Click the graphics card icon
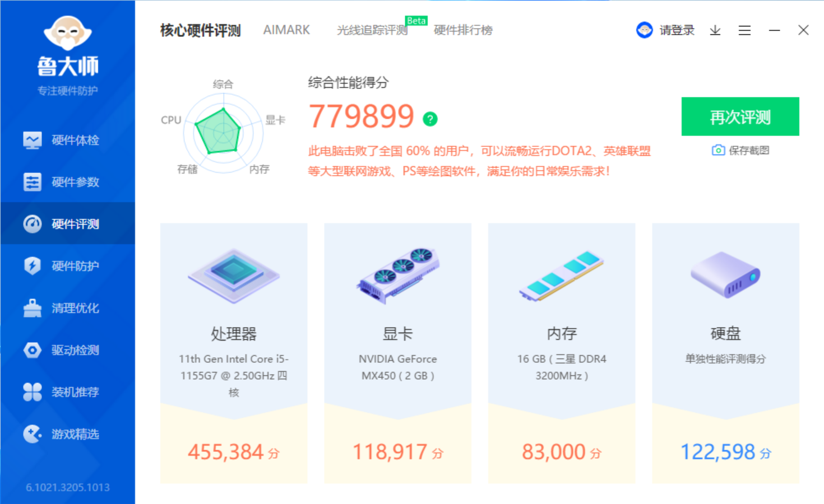 pyautogui.click(x=398, y=276)
